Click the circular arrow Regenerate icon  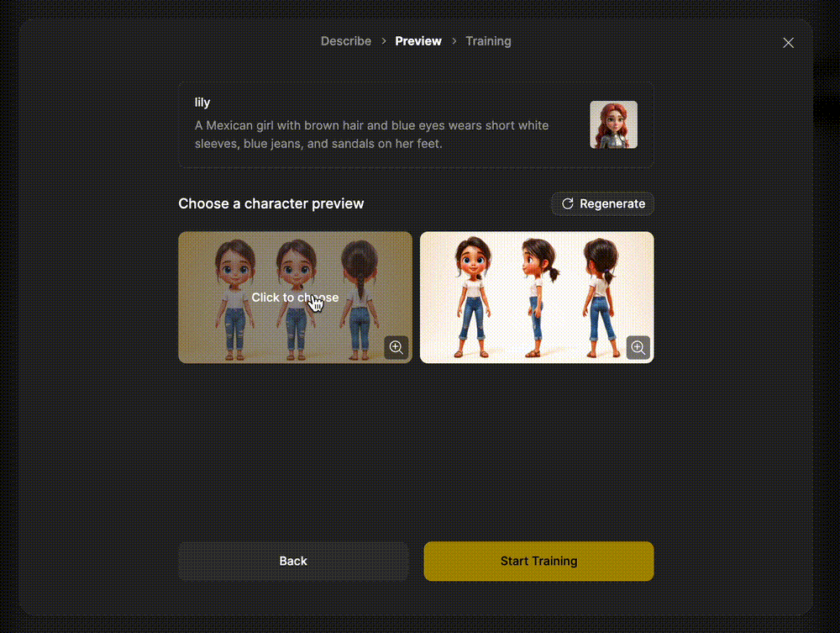pyautogui.click(x=568, y=203)
